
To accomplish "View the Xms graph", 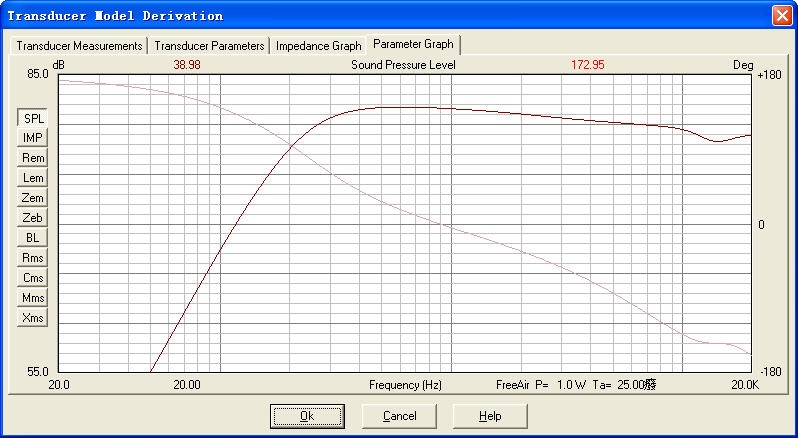I will point(33,318).
